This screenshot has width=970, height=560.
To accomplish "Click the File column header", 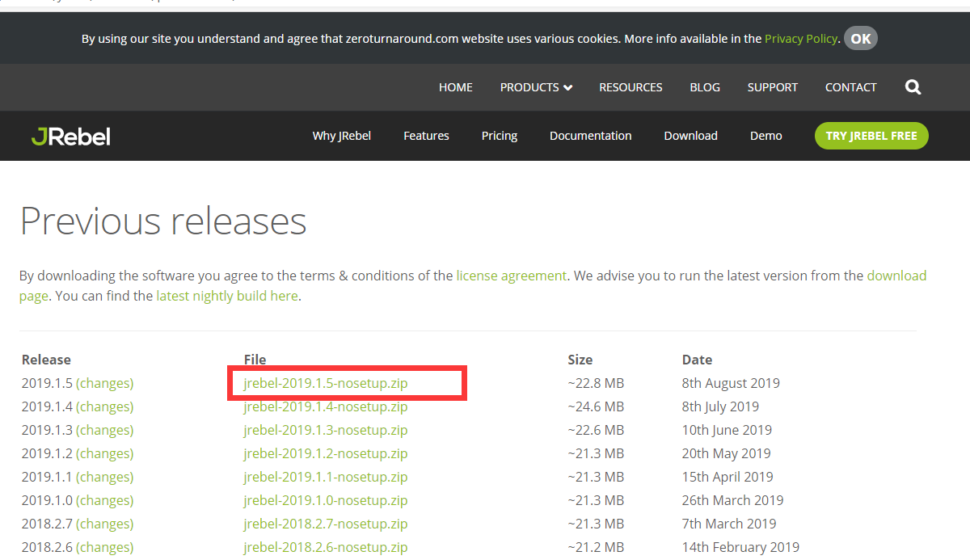I will (255, 360).
